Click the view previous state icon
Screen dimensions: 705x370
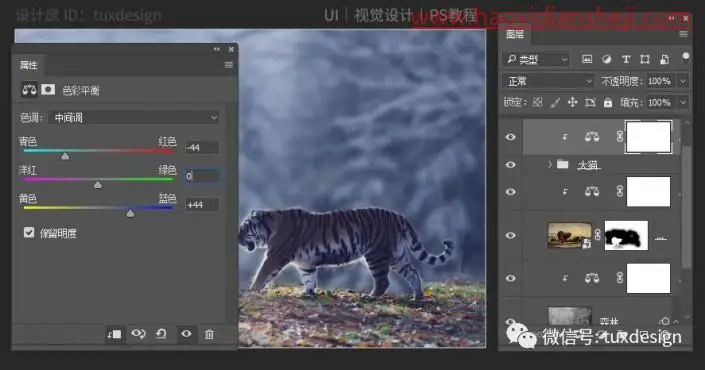coord(138,334)
